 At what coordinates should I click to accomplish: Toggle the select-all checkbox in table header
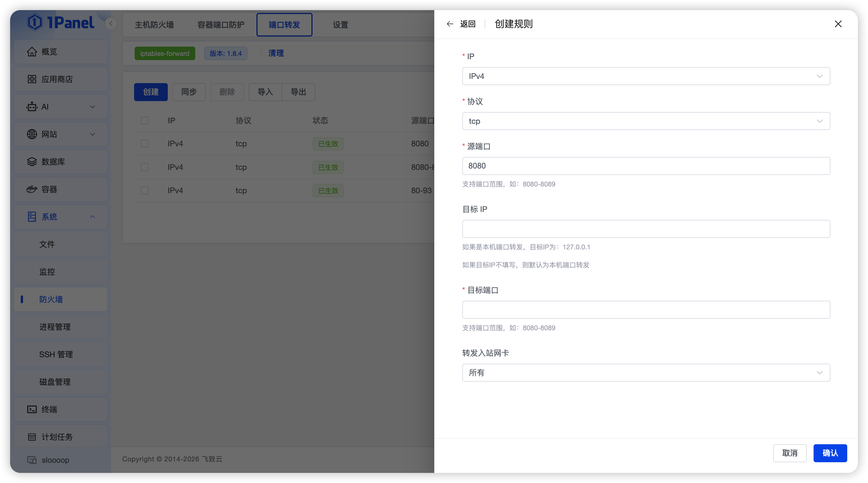[x=145, y=120]
